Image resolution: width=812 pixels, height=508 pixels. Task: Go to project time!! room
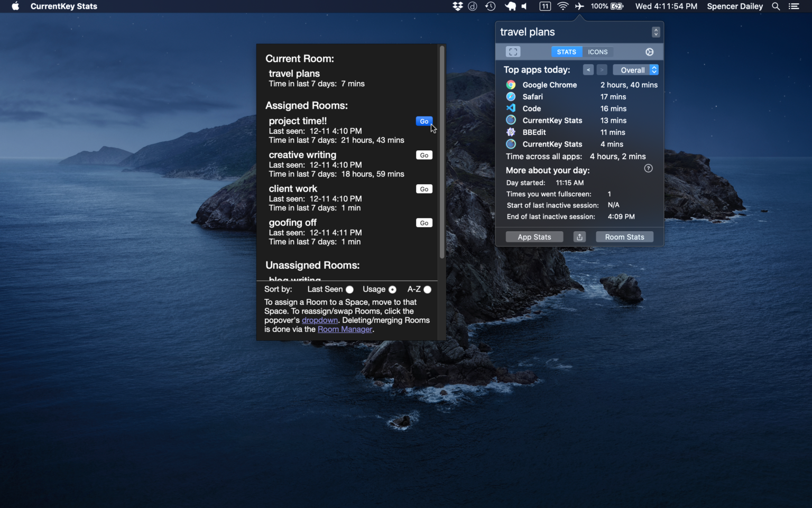(x=424, y=121)
